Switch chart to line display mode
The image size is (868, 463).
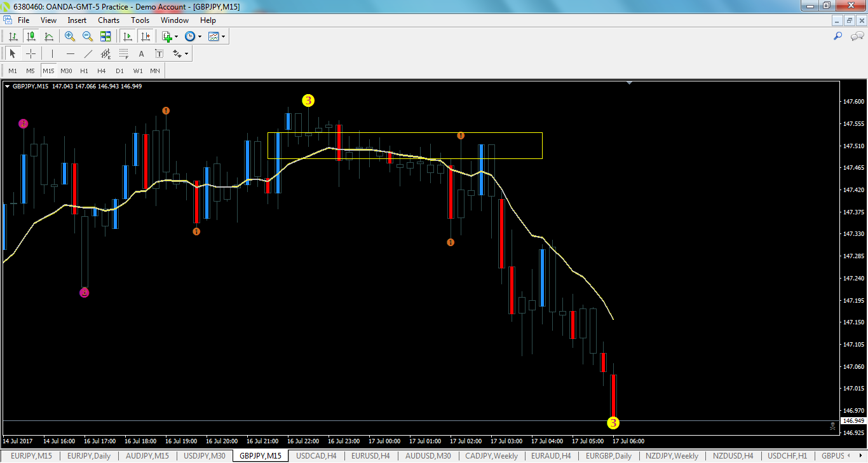click(50, 36)
